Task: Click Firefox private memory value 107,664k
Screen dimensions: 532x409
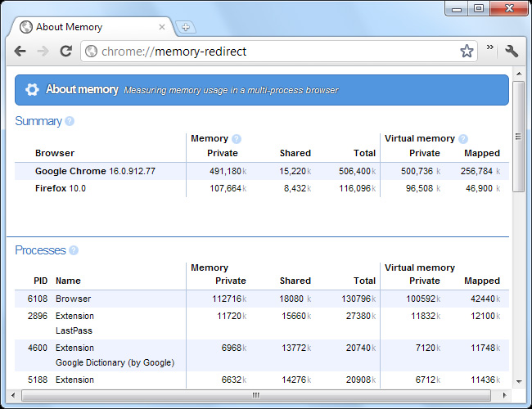Action: (x=228, y=189)
